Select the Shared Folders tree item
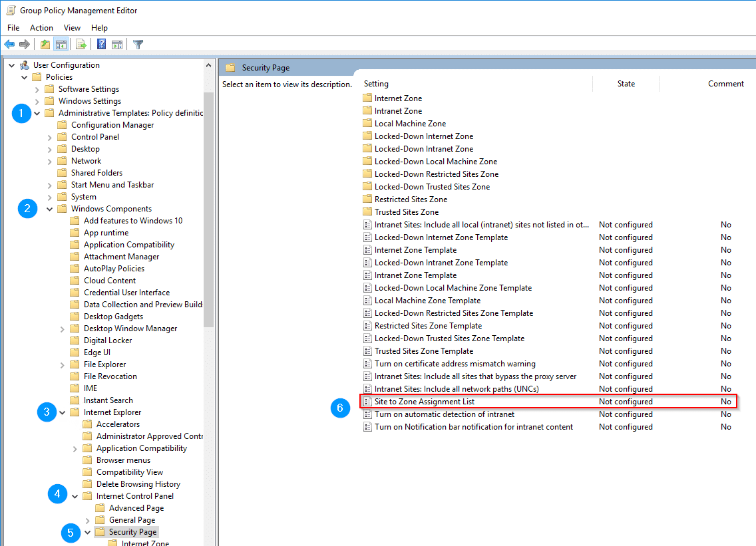Screen dimensions: 756x546 97,172
